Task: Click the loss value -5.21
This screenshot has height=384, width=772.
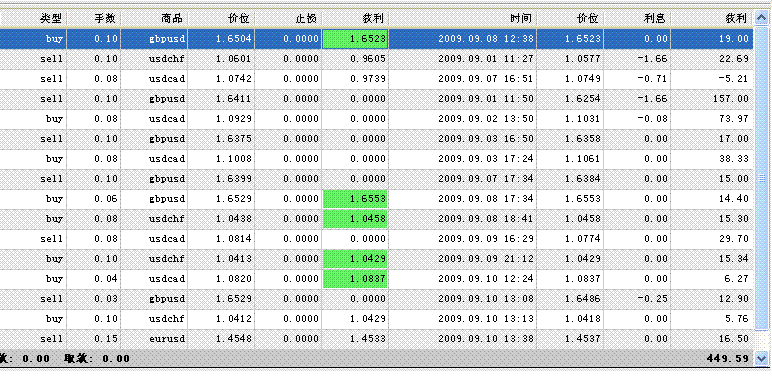Action: [x=733, y=79]
